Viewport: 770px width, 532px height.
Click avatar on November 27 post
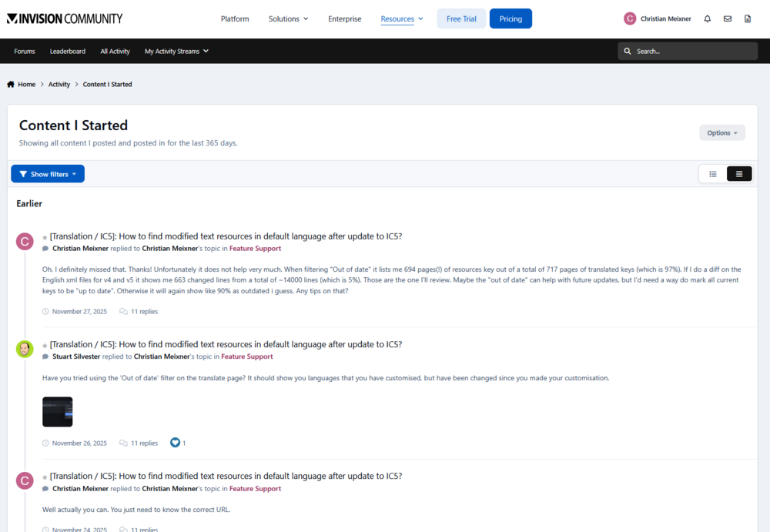[25, 241]
